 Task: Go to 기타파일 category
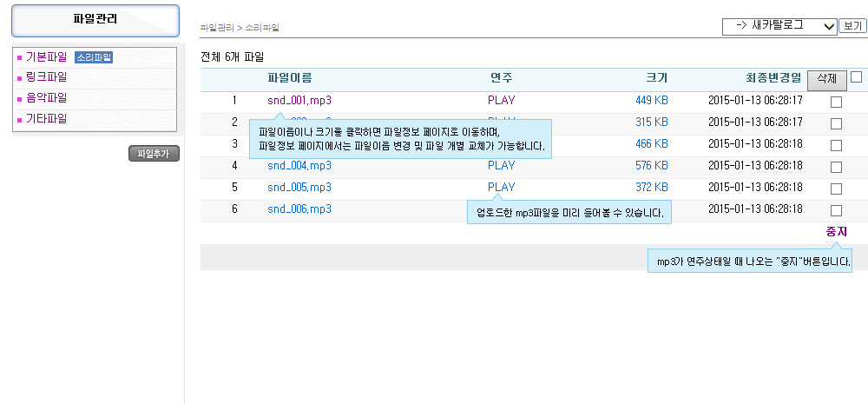[46, 119]
